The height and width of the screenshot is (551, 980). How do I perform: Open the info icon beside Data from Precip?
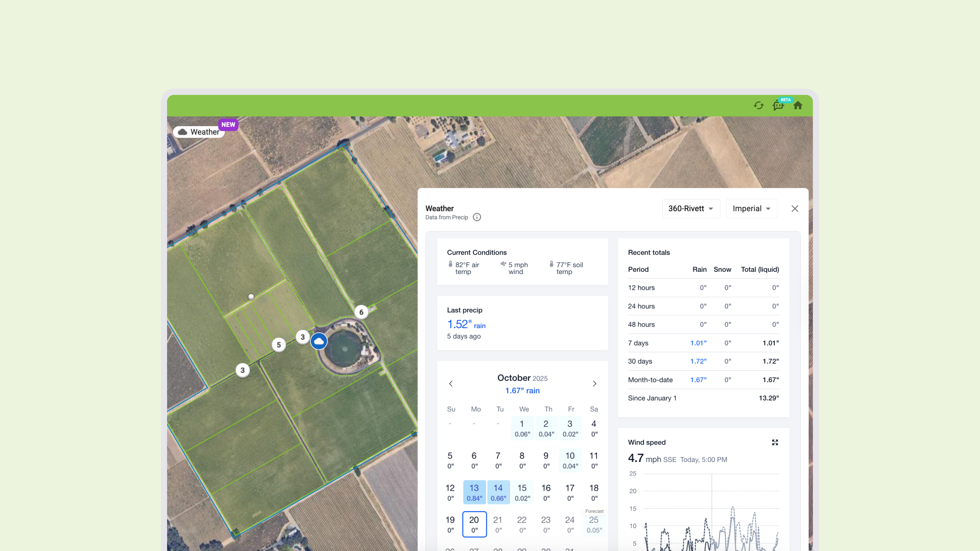[x=477, y=217]
